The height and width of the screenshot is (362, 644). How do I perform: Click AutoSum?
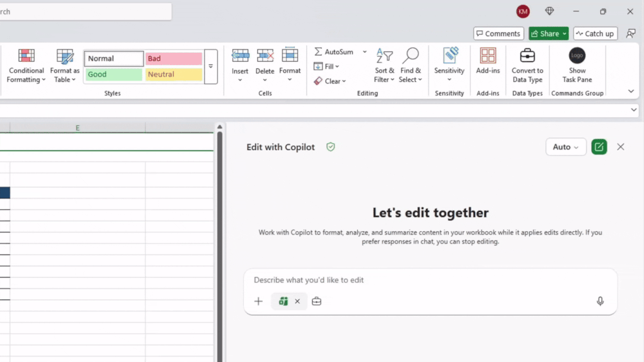tap(333, 52)
